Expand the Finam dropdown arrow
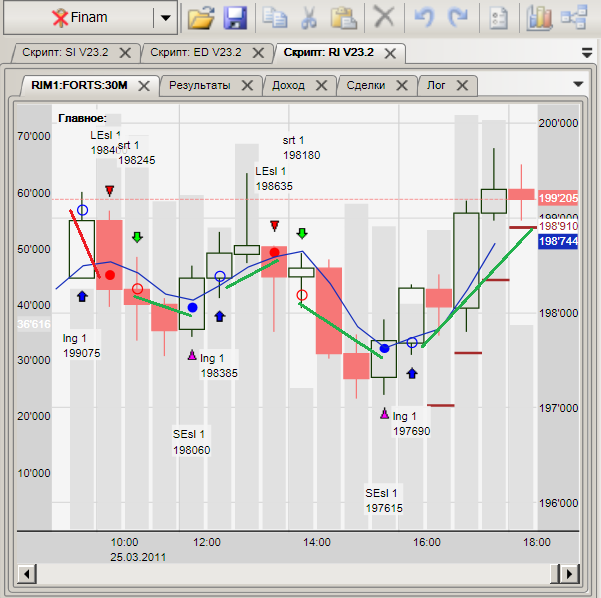601x598 pixels. click(166, 18)
